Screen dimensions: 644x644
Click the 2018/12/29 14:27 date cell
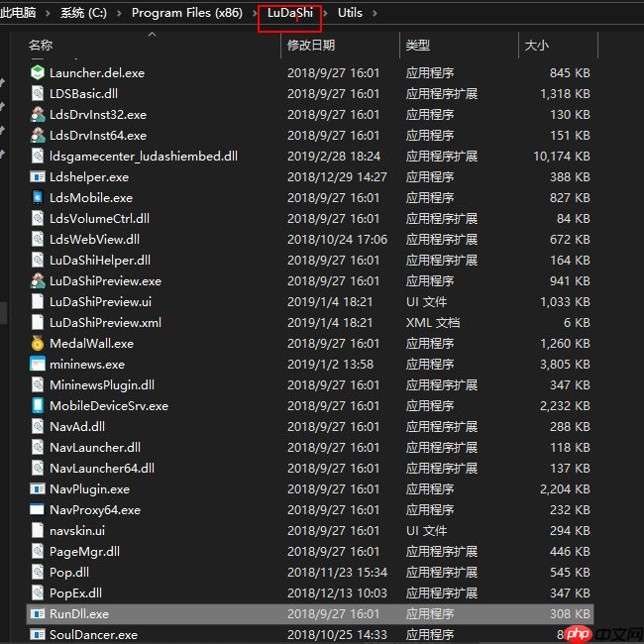pos(337,177)
